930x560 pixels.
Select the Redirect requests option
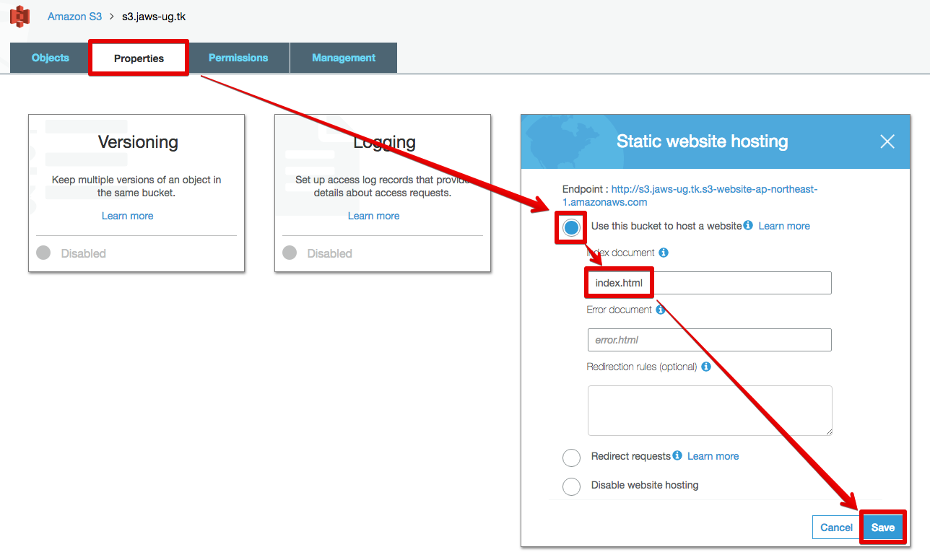coord(571,458)
